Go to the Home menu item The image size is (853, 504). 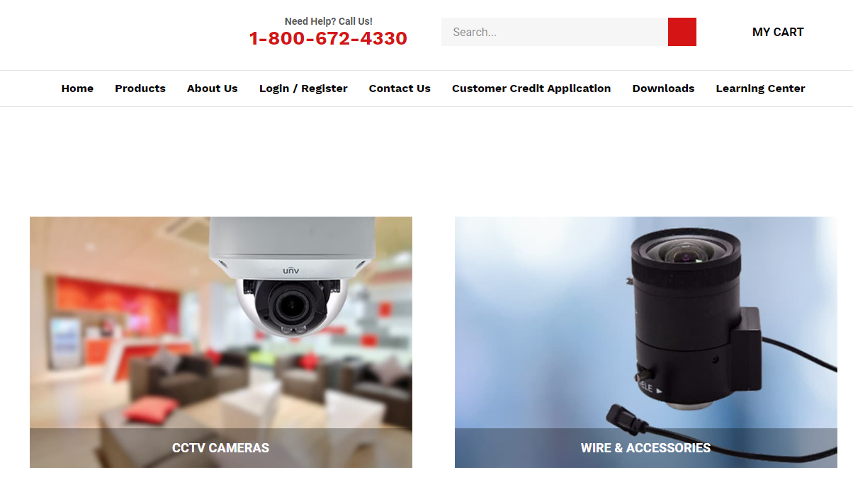click(x=77, y=88)
